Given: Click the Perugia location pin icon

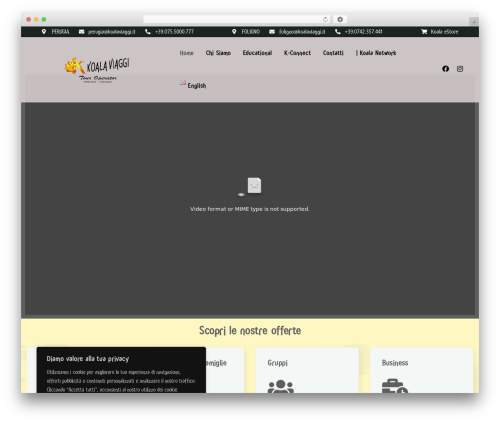Looking at the screenshot, I should tap(44, 32).
